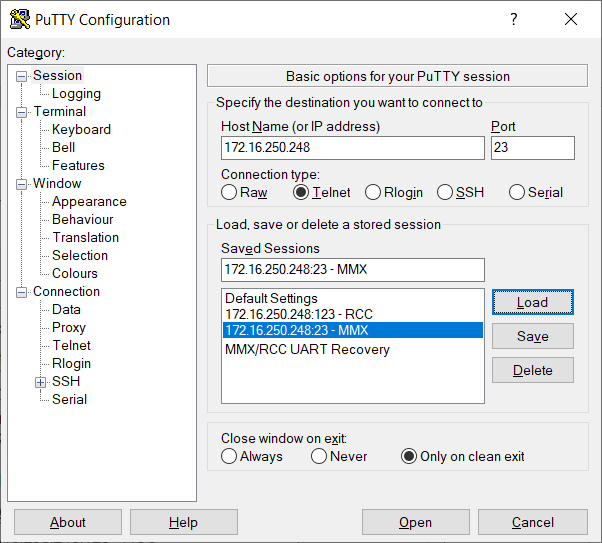Collapse the Session category node

(22, 76)
